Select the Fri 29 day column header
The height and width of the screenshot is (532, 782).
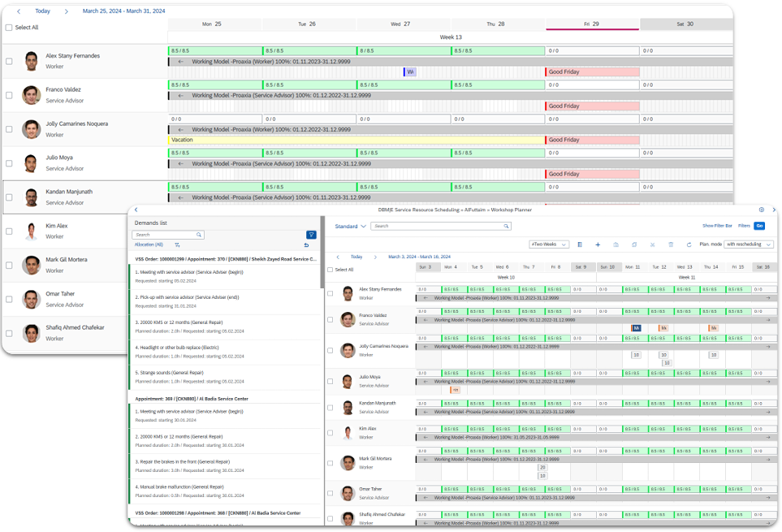(x=592, y=24)
